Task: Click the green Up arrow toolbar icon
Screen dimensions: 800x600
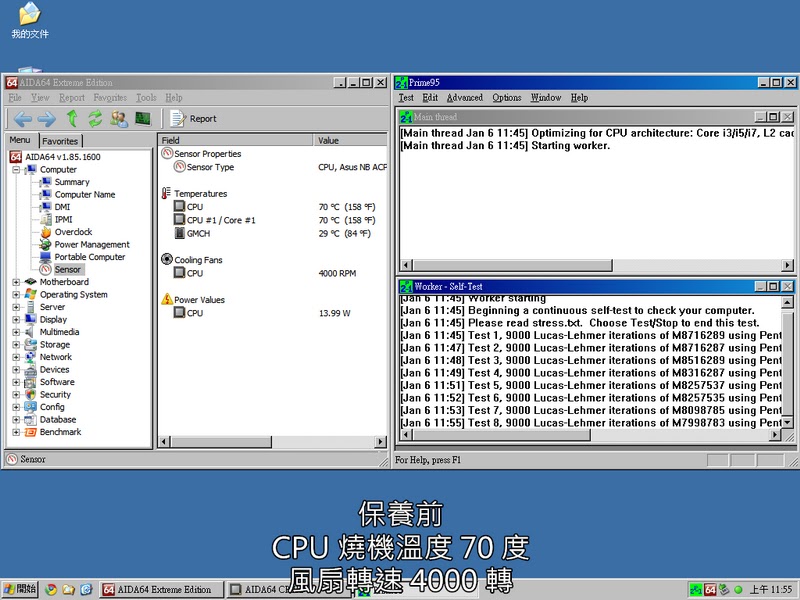Action: pos(72,118)
